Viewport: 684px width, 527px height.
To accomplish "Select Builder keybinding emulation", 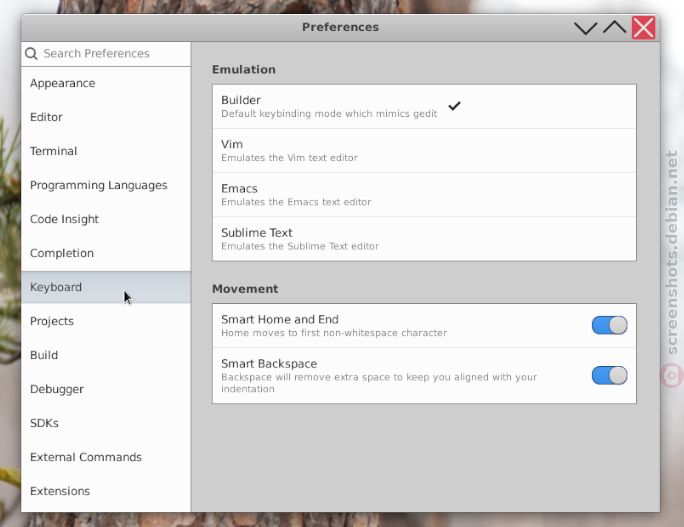I will (x=424, y=106).
